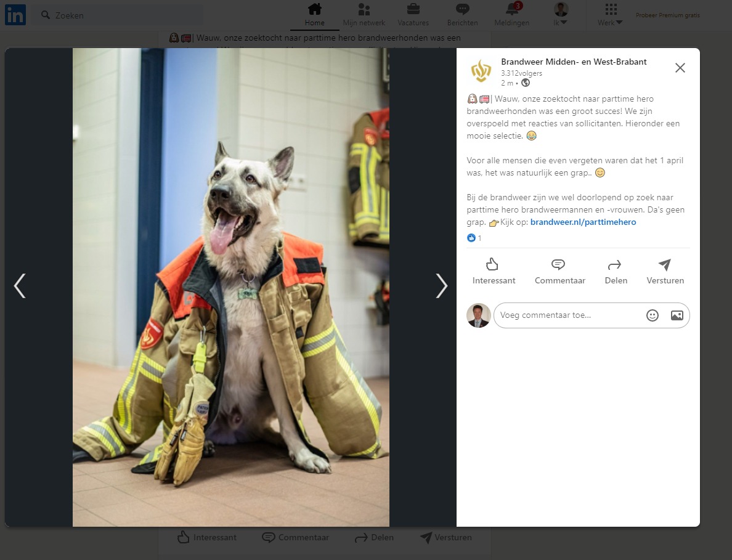Click the LinkedIn logo
This screenshot has height=560, width=732.
point(15,15)
